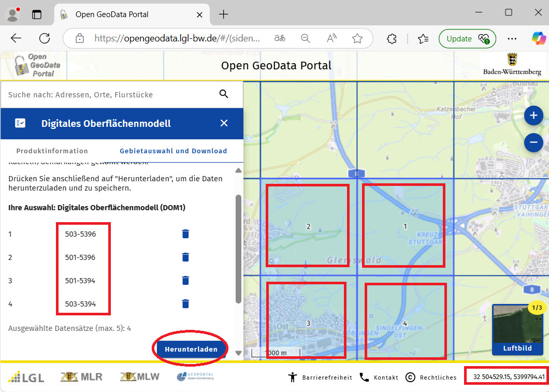Delete the 503-5394 tile entry
549x392 pixels.
tap(185, 304)
